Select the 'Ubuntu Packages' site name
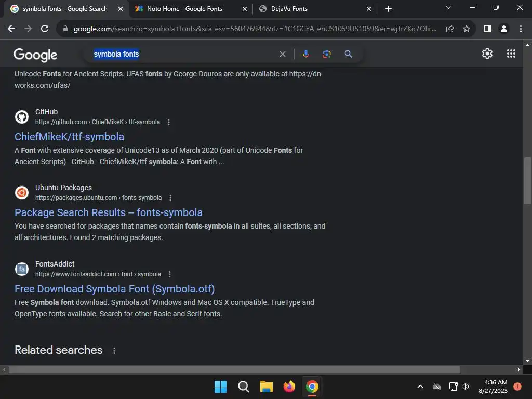 (63, 188)
